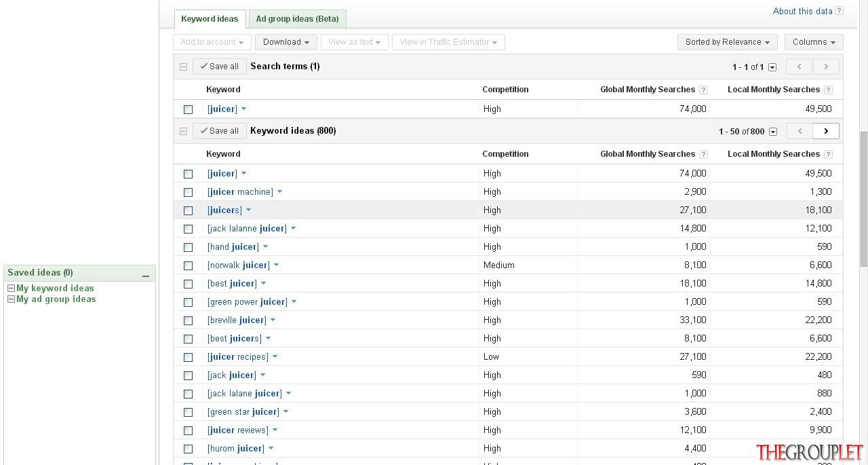Select breville juicer row checkbox

[188, 320]
